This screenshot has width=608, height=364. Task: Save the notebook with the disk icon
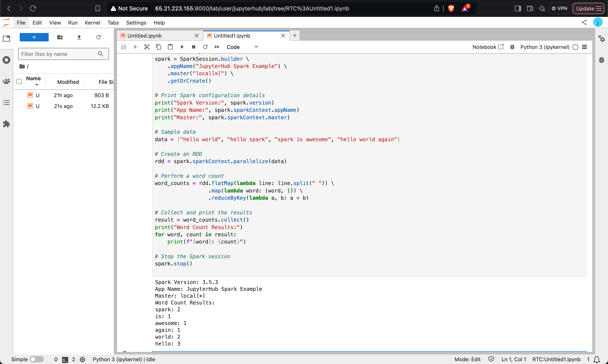coord(124,47)
